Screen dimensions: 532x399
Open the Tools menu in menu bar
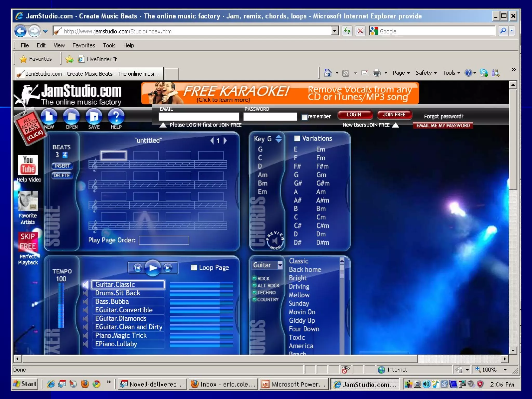pos(109,45)
